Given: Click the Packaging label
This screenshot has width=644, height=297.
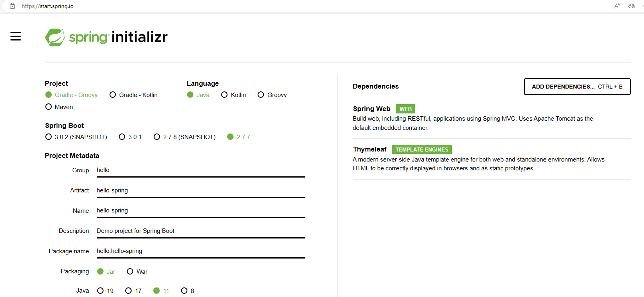Looking at the screenshot, I should pyautogui.click(x=75, y=272).
